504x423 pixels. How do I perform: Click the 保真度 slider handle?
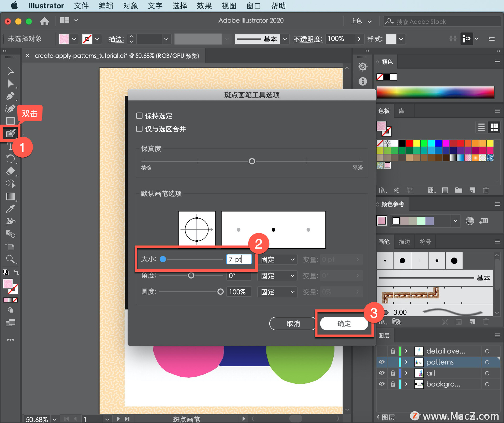point(252,161)
